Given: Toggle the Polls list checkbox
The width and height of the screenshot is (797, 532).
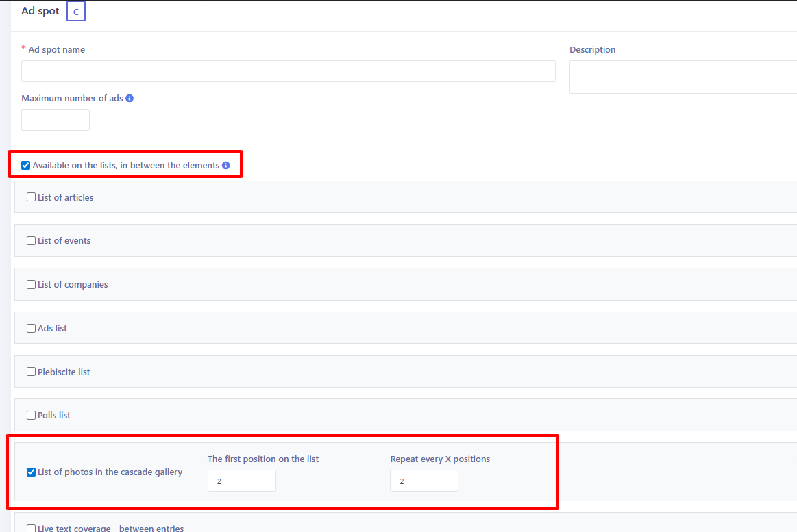Looking at the screenshot, I should point(31,416).
